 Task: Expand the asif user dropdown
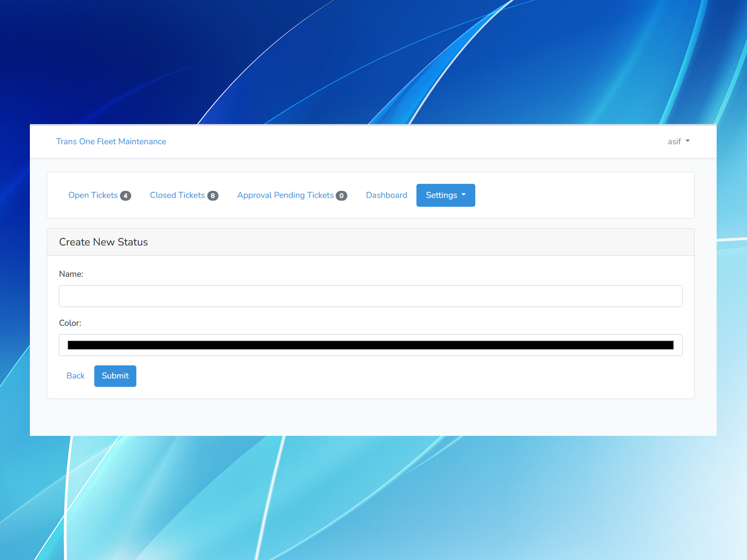(x=679, y=141)
